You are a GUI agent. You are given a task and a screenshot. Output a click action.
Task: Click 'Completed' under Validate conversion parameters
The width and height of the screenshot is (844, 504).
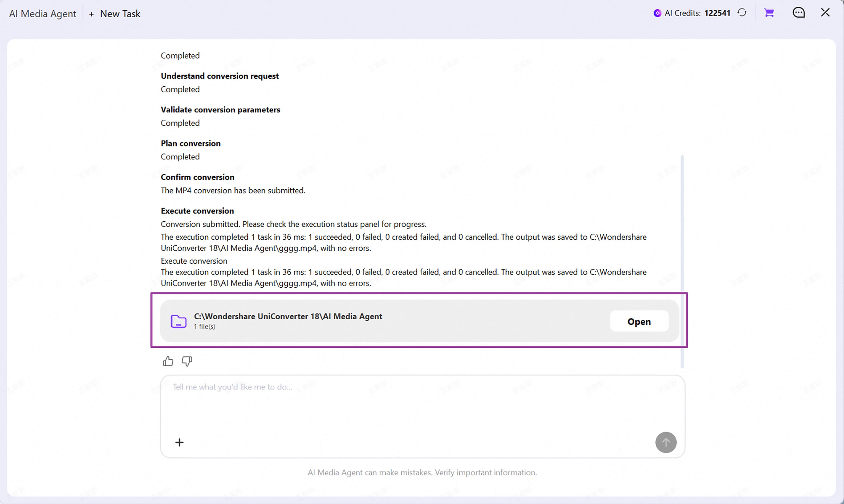point(180,123)
